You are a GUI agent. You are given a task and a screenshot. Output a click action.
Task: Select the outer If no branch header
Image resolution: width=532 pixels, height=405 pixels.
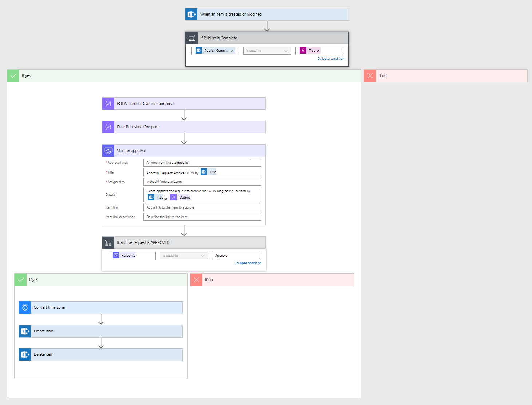(445, 76)
